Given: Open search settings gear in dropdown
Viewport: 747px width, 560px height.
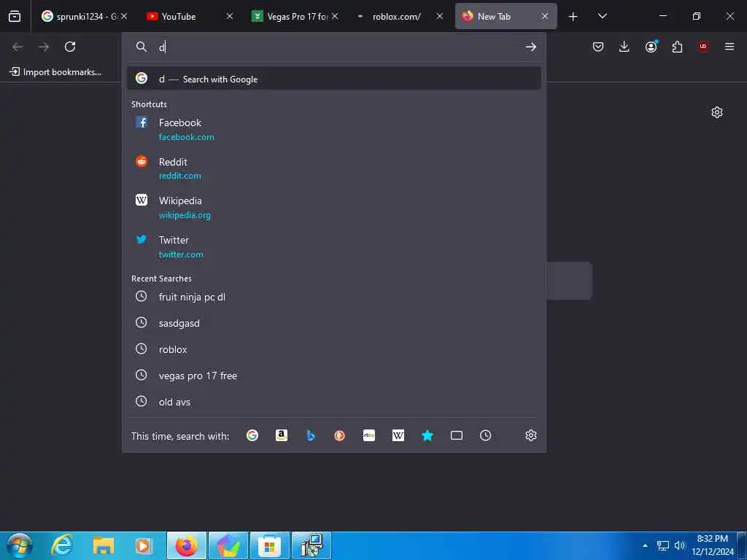Looking at the screenshot, I should click(531, 435).
